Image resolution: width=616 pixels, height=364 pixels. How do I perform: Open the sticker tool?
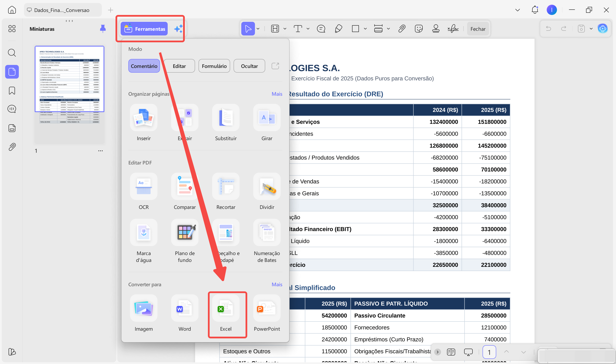click(419, 29)
